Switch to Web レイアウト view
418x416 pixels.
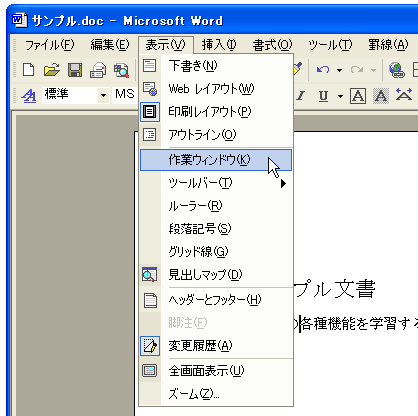pyautogui.click(x=216, y=89)
